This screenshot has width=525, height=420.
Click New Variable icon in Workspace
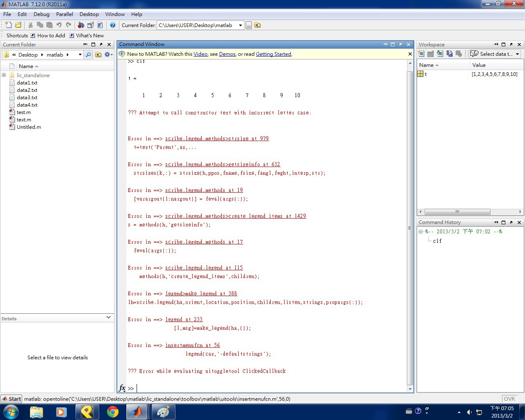tap(421, 54)
